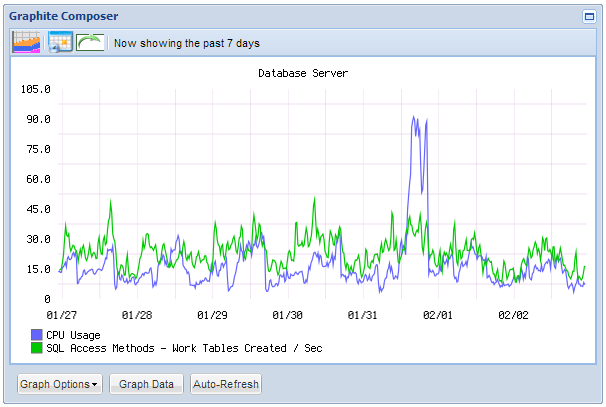Click the select recent data graph icon

[x=26, y=42]
